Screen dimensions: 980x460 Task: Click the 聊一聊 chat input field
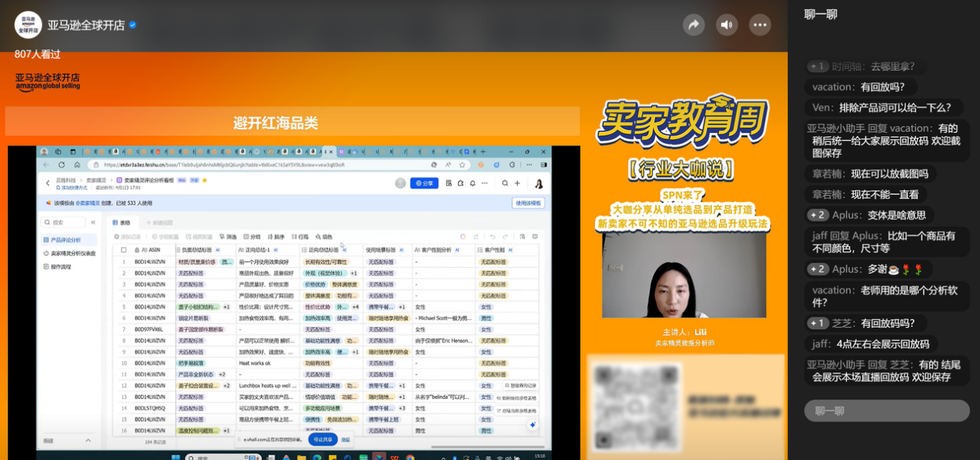click(x=886, y=410)
